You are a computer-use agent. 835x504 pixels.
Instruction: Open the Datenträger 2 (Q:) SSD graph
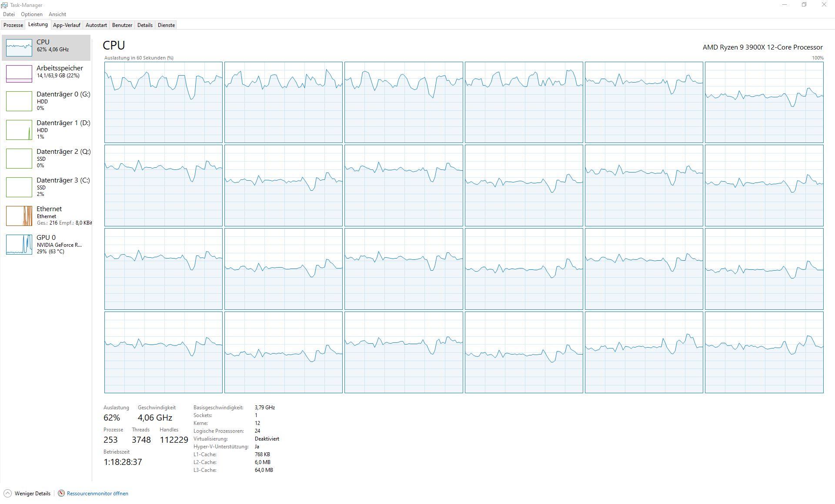[19, 158]
